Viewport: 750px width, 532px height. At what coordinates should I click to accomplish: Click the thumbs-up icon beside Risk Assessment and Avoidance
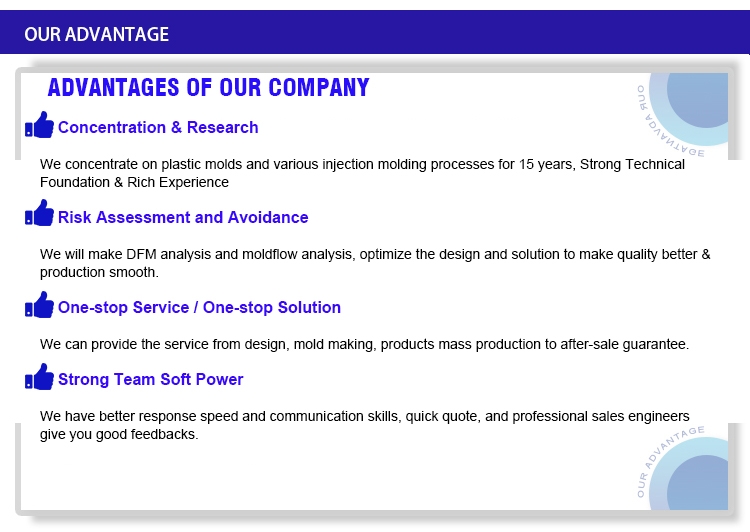pyautogui.click(x=40, y=215)
